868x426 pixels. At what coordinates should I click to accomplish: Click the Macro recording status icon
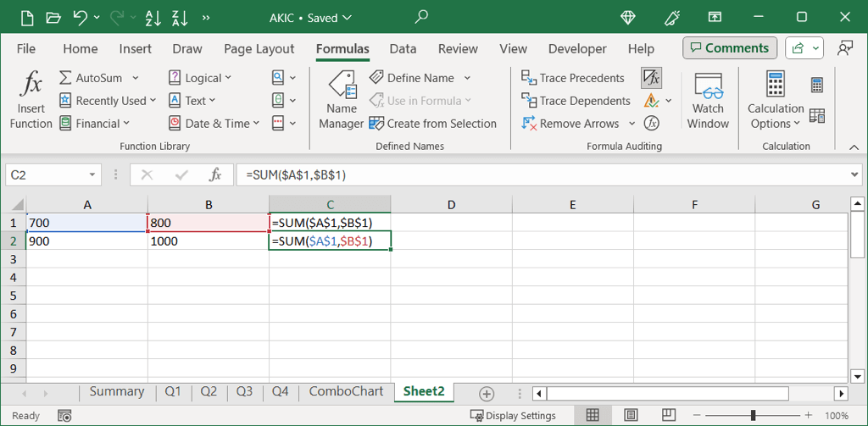click(64, 416)
